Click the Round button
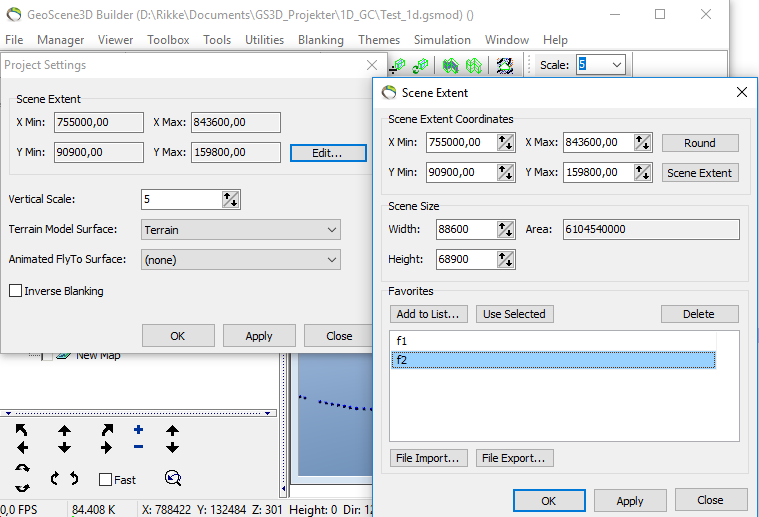Viewport: 759px width, 517px height. pyautogui.click(x=700, y=143)
